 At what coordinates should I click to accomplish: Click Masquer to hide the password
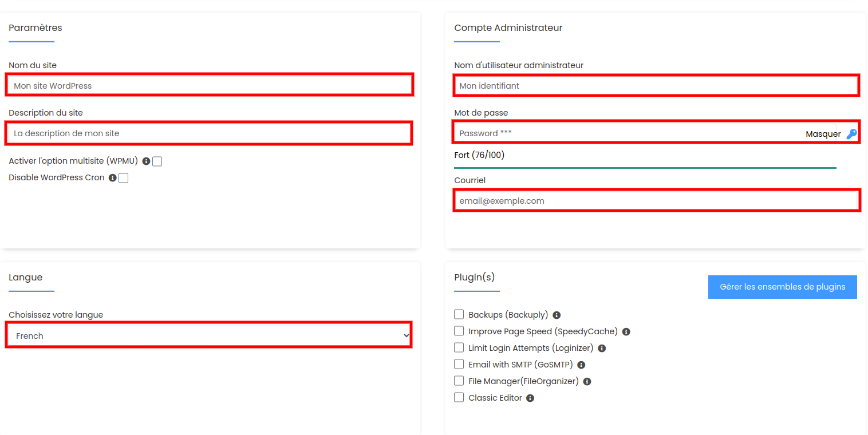823,134
